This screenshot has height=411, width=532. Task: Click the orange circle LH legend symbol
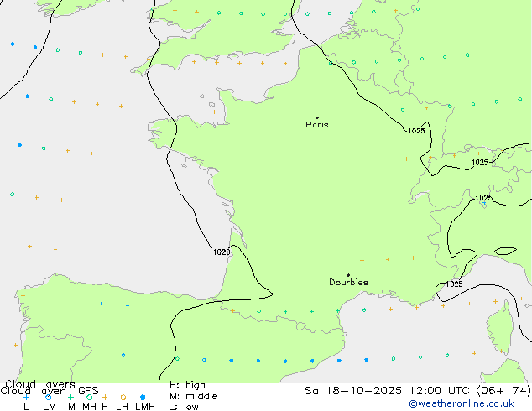(x=123, y=397)
